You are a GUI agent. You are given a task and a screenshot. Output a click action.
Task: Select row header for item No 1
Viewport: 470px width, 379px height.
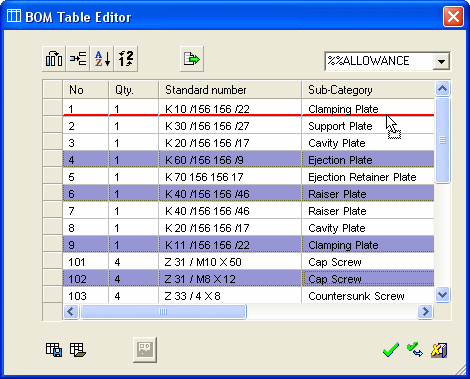[x=53, y=107]
